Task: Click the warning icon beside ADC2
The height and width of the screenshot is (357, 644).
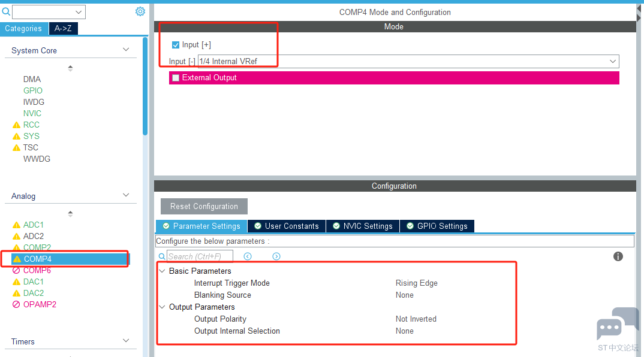Action: [16, 237]
